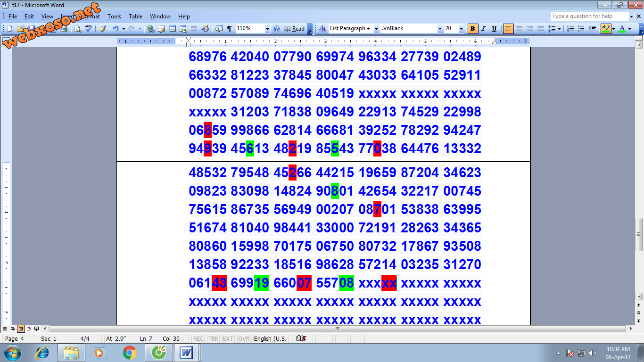Toggle the Document Map pane
The width and height of the screenshot is (644, 362).
219,29
